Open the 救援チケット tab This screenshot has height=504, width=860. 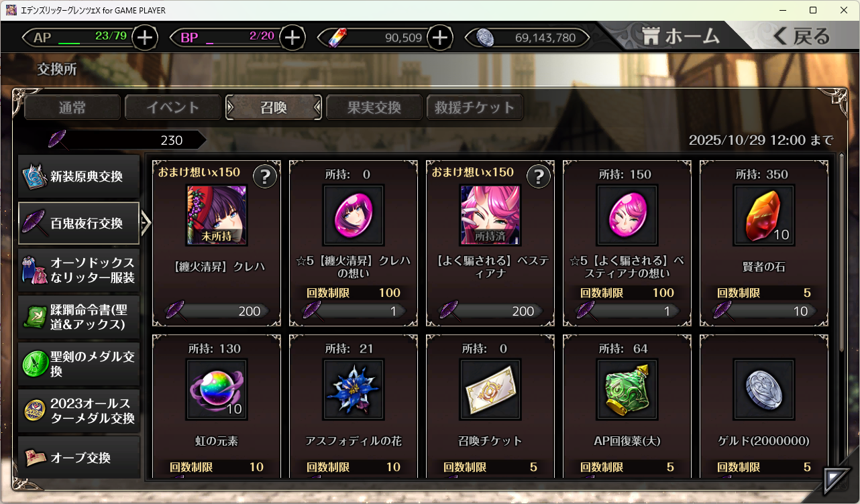click(x=475, y=107)
